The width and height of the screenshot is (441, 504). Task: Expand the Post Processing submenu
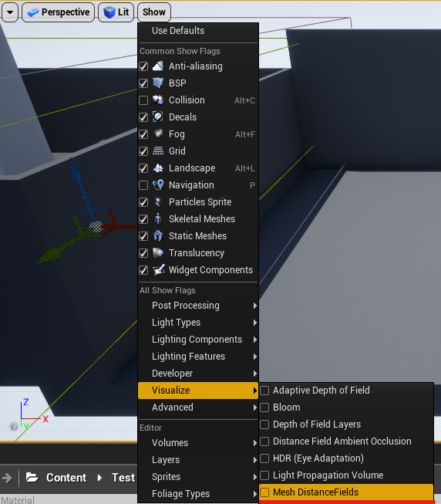coord(198,306)
